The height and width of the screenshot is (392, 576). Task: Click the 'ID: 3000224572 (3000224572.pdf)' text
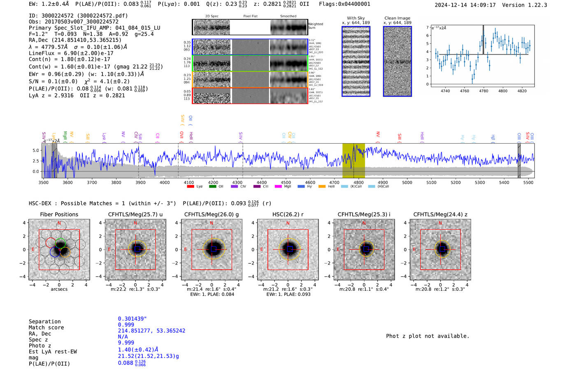coord(78,16)
